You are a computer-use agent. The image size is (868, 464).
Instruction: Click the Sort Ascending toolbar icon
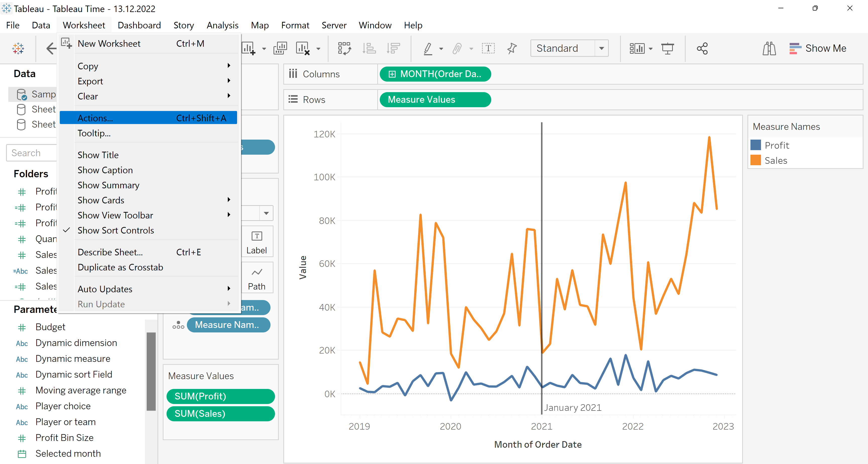click(369, 48)
